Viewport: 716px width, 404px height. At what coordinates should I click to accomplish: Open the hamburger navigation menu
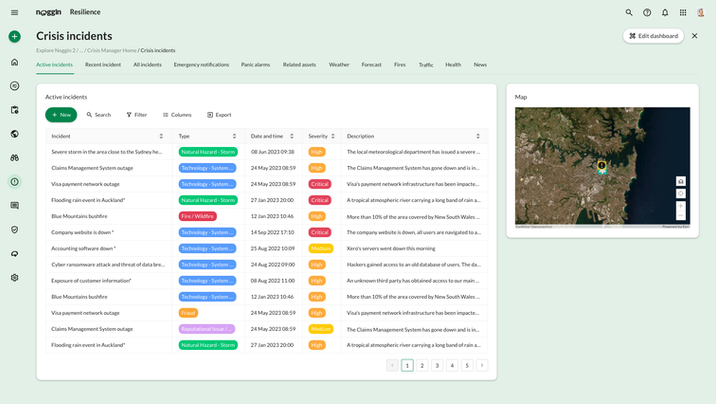[15, 12]
